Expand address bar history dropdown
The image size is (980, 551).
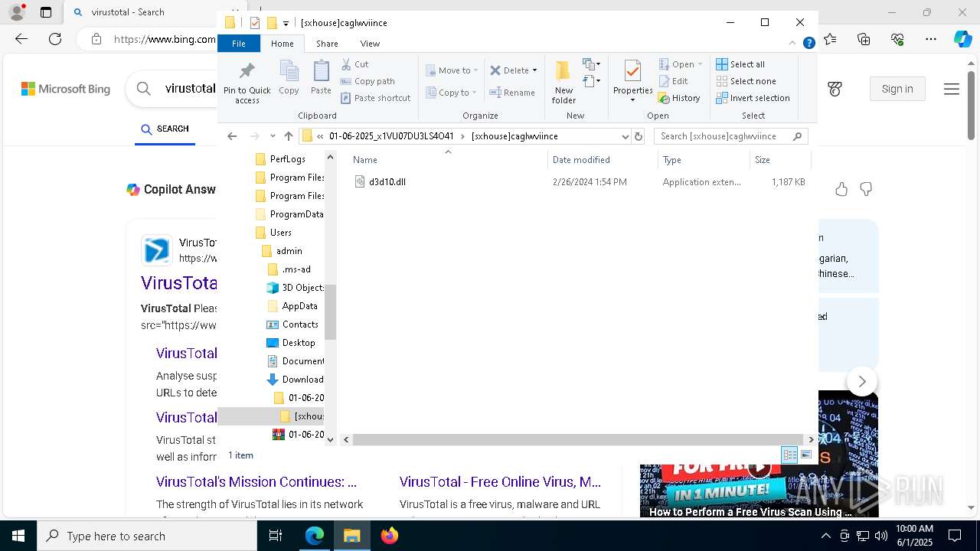point(626,136)
